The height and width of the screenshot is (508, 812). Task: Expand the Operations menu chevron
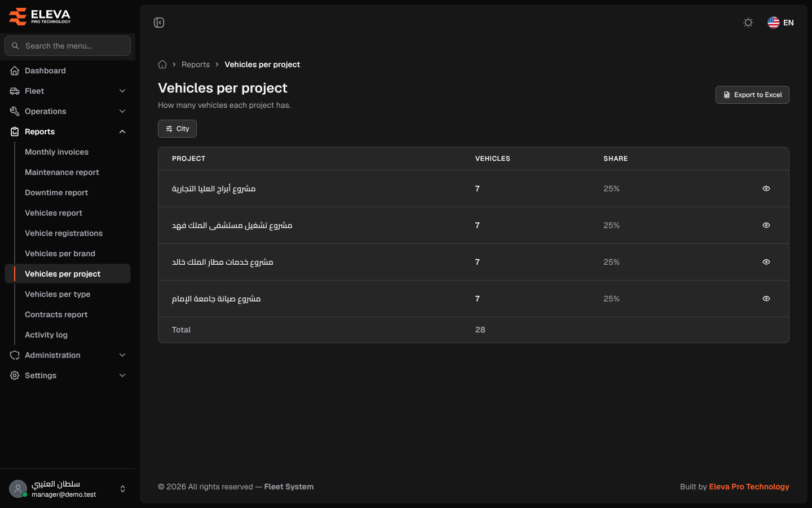pyautogui.click(x=122, y=111)
